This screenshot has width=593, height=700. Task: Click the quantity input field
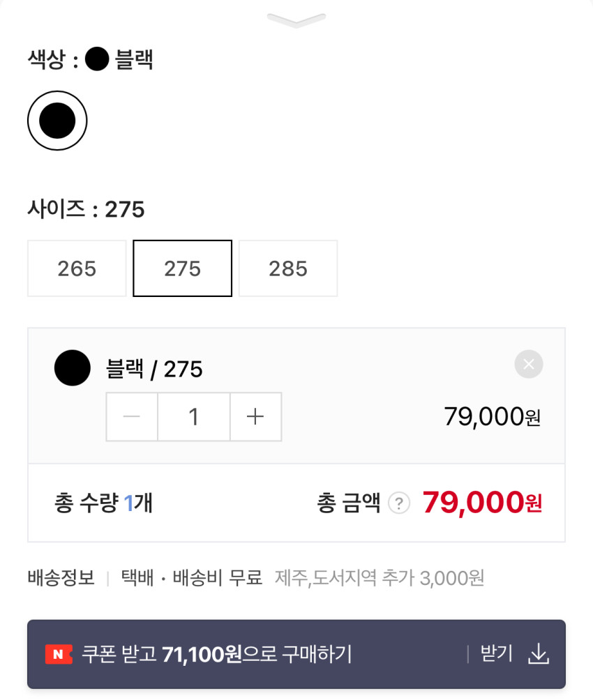[x=194, y=417]
